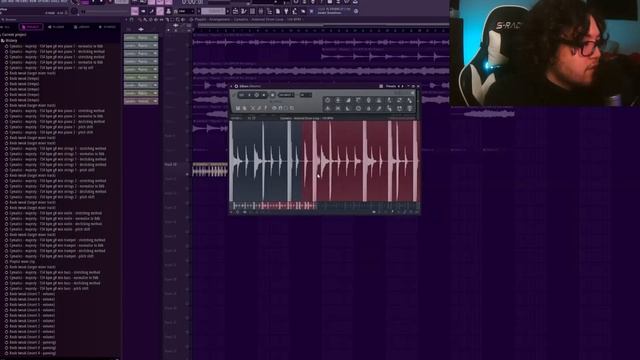The height and width of the screenshot is (360, 640).
Task: Switch browser to the All tab
Action: [x=7, y=27]
